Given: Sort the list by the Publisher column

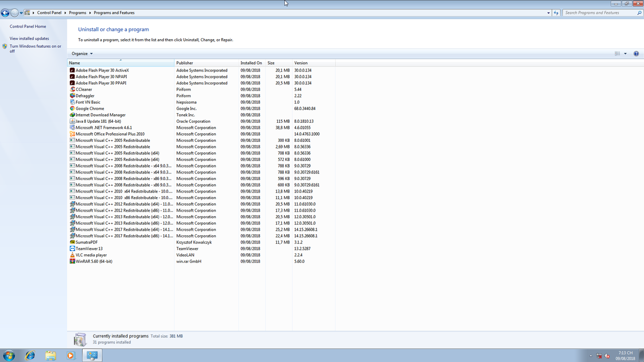Looking at the screenshot, I should pos(207,63).
